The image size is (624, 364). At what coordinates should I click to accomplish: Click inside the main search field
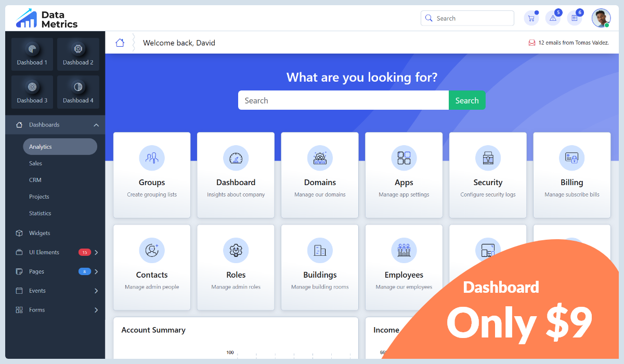343,100
